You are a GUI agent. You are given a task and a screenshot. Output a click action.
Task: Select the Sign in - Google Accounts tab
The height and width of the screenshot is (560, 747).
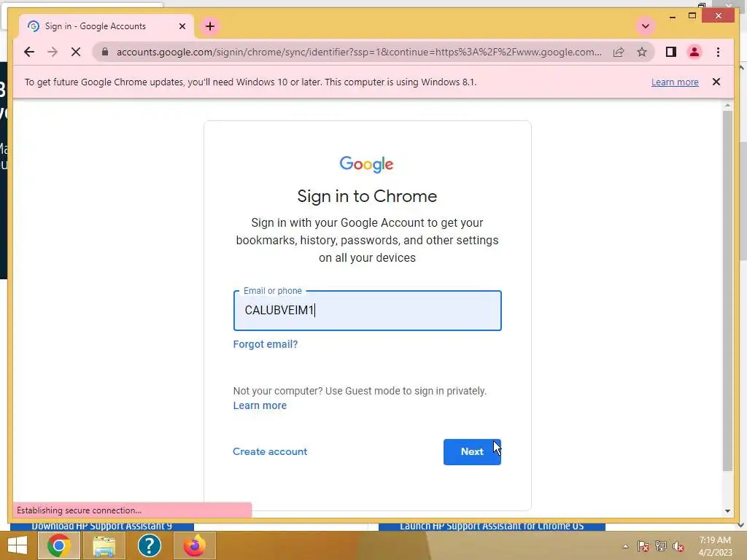click(107, 26)
